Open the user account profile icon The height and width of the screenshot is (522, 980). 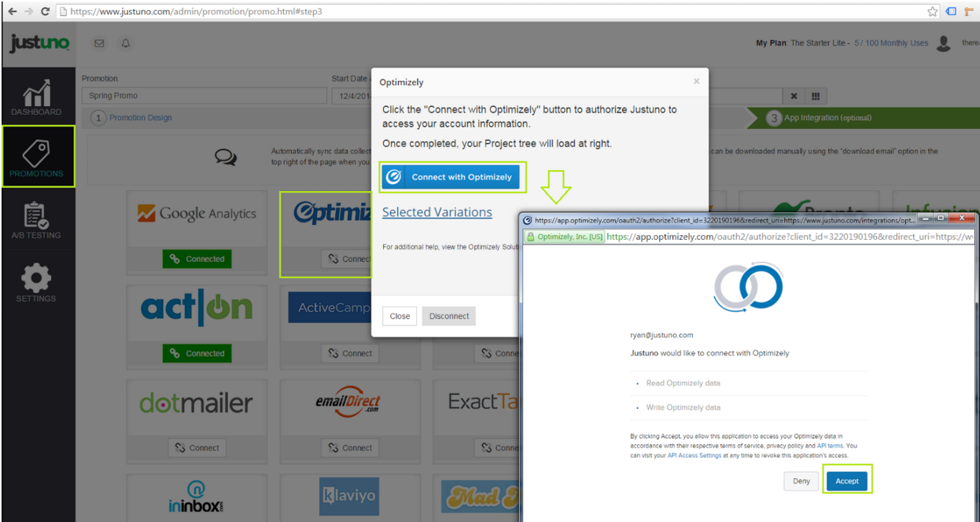(x=944, y=43)
